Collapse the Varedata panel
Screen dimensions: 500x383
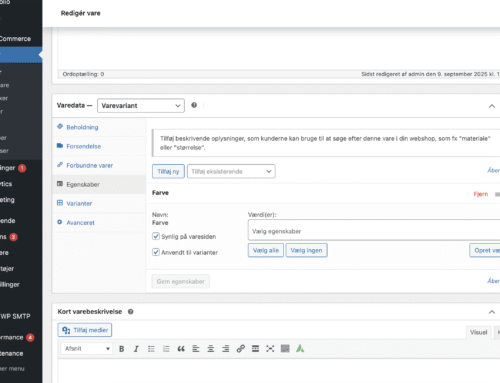492,106
